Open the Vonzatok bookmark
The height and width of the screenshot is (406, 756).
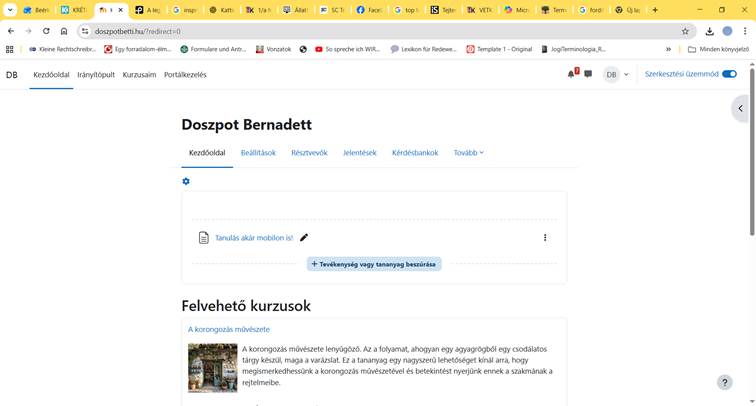coord(273,49)
